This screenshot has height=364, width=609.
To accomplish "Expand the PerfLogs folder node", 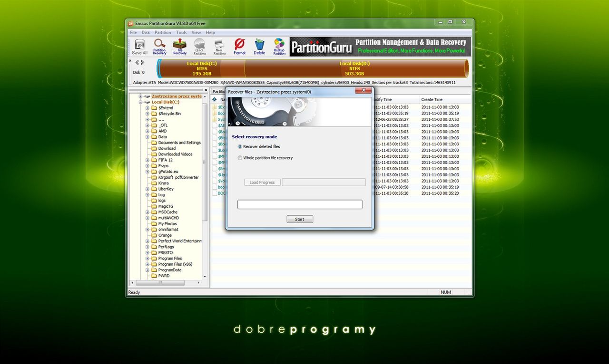I will click(147, 247).
